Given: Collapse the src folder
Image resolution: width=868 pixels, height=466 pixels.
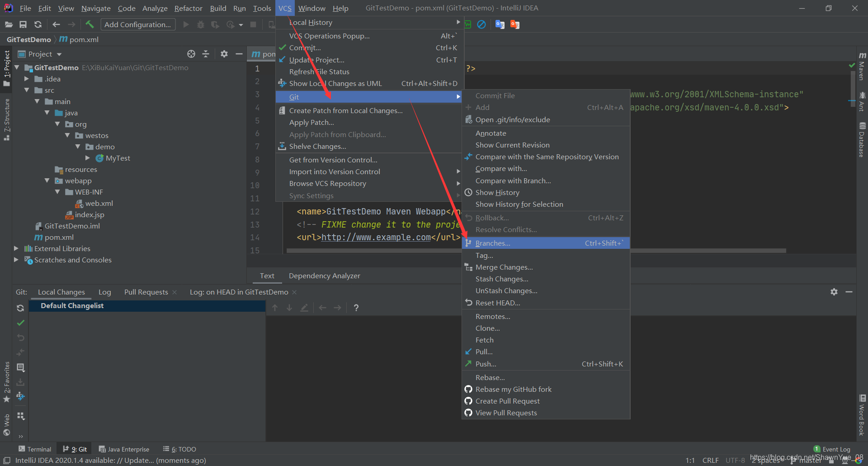Looking at the screenshot, I should coord(27,90).
